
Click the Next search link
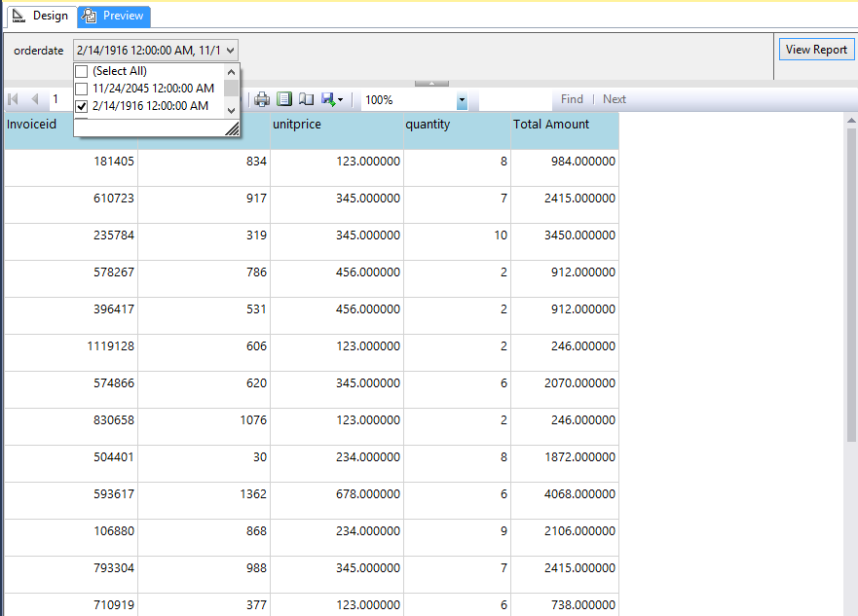click(614, 98)
